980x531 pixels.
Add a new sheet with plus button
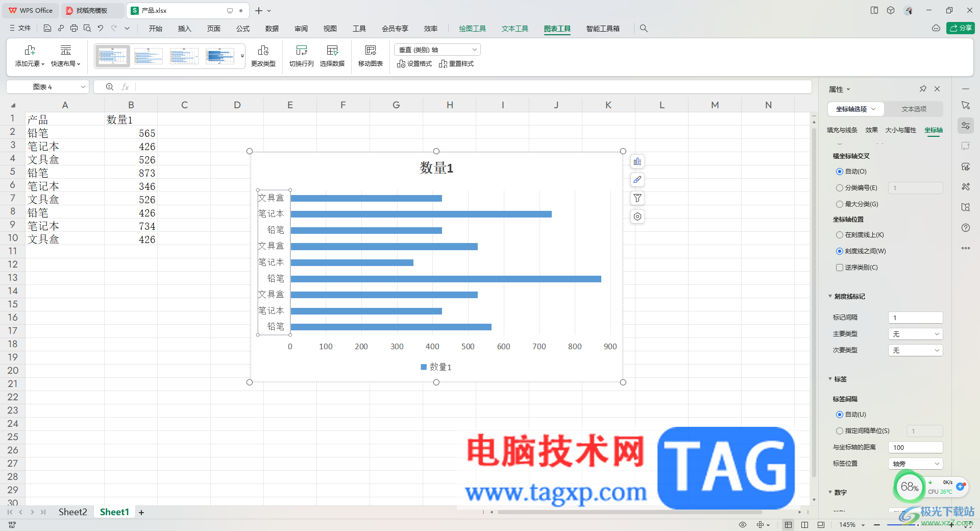click(x=141, y=512)
